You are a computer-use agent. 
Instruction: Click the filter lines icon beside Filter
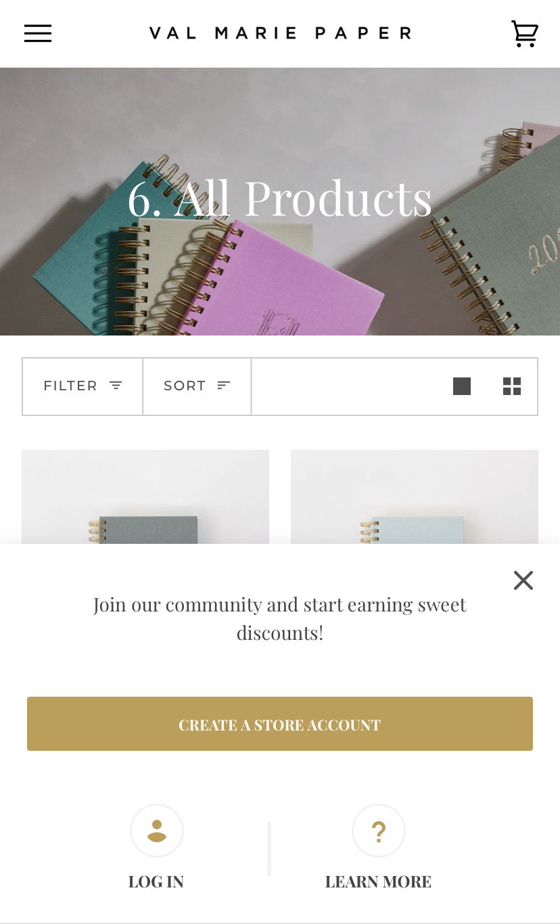(x=116, y=386)
